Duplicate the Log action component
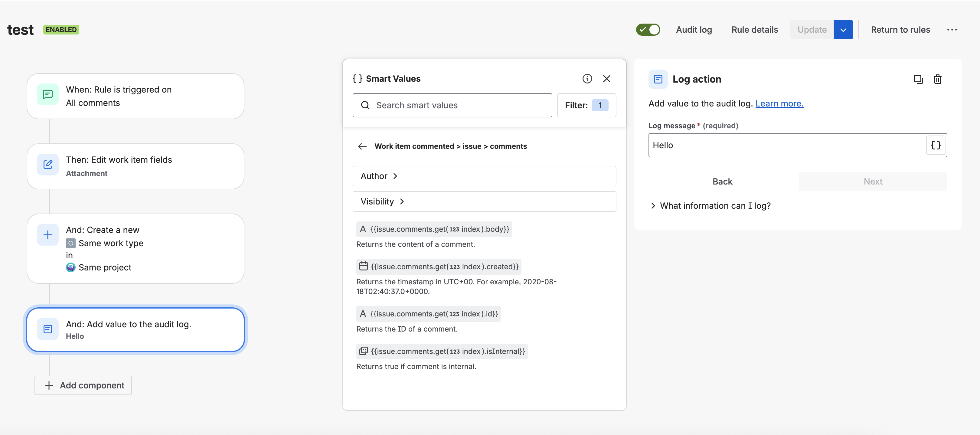 tap(918, 79)
